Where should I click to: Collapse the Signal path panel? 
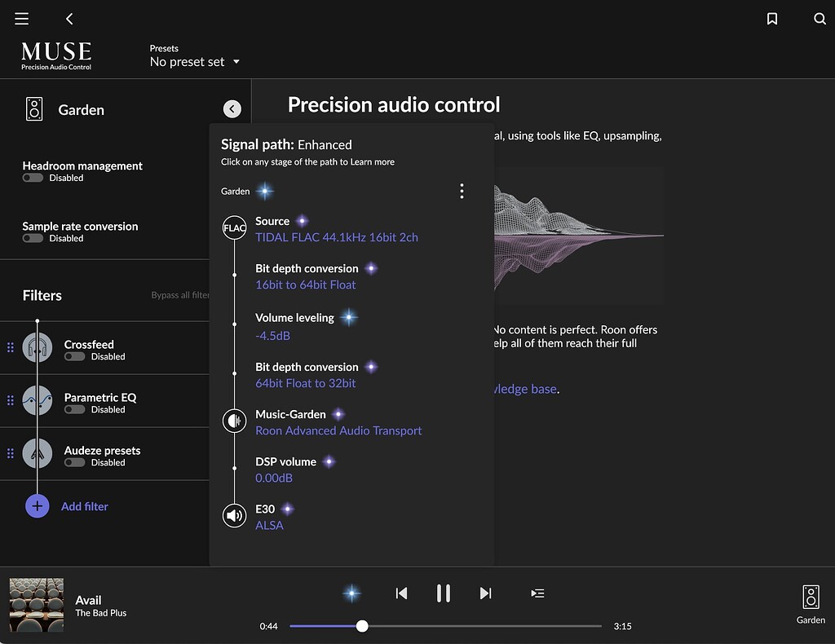(x=232, y=108)
